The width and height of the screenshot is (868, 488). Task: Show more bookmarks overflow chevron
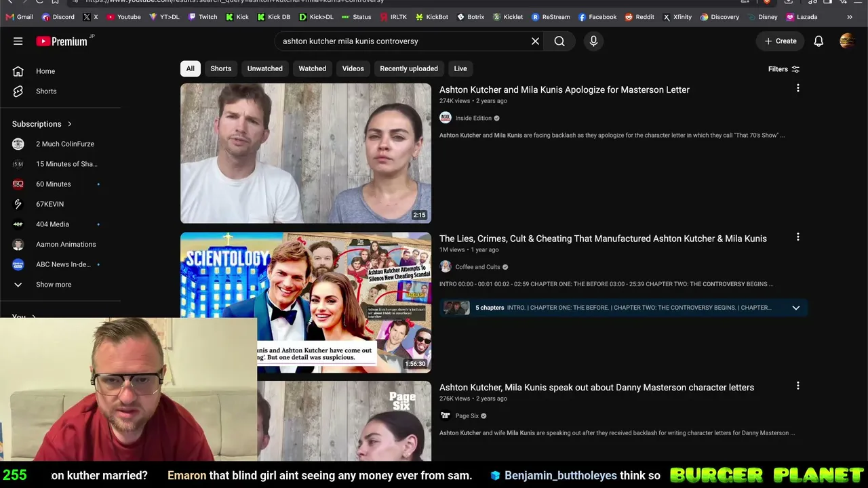pos(850,17)
